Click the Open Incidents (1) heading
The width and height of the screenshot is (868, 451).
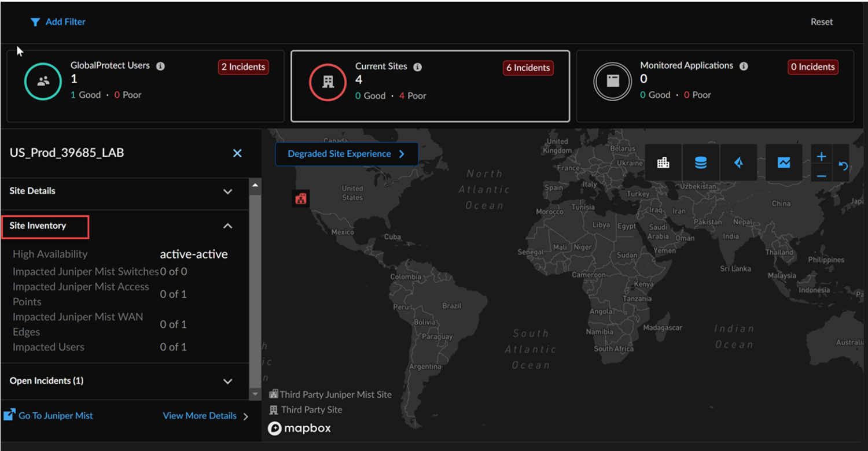tap(46, 380)
